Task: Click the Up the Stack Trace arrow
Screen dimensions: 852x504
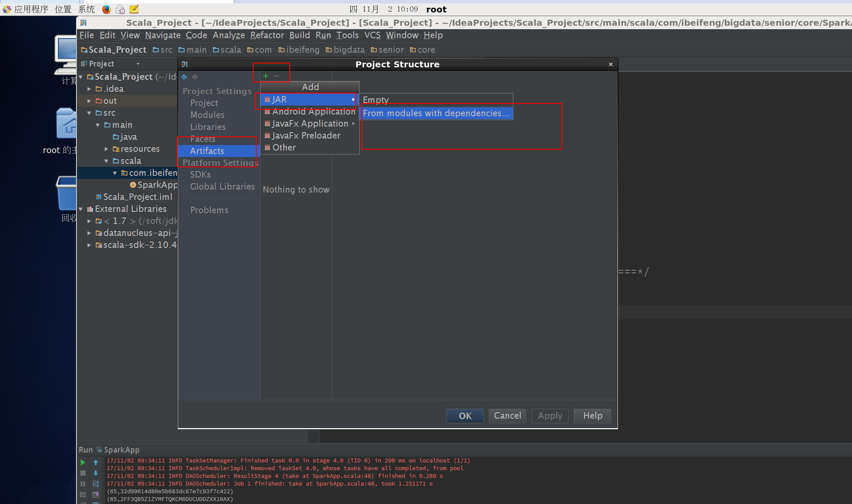Action: point(96,462)
